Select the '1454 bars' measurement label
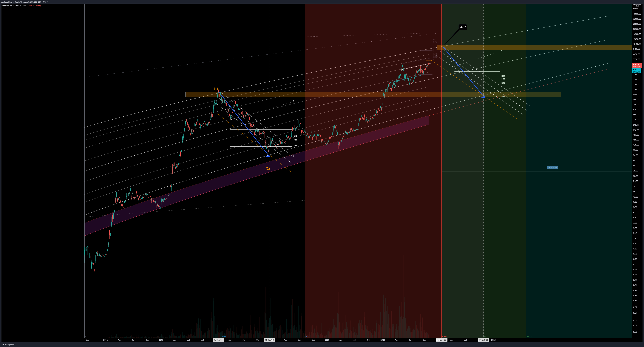The height and width of the screenshot is (347, 644). pyautogui.click(x=552, y=168)
